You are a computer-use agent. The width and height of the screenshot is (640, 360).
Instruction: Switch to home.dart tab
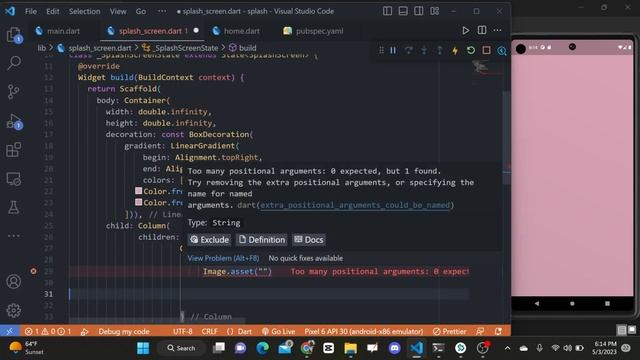click(x=241, y=31)
